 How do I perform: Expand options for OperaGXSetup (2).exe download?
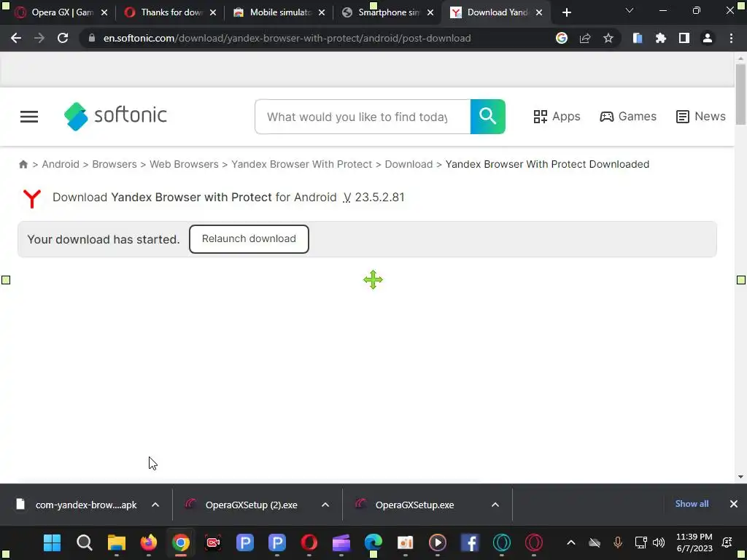point(325,505)
